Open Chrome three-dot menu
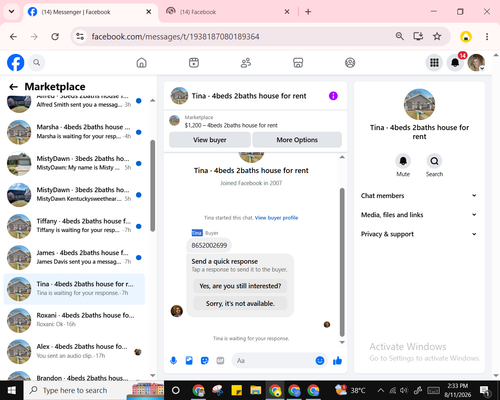This screenshot has width=500, height=400. click(x=487, y=36)
